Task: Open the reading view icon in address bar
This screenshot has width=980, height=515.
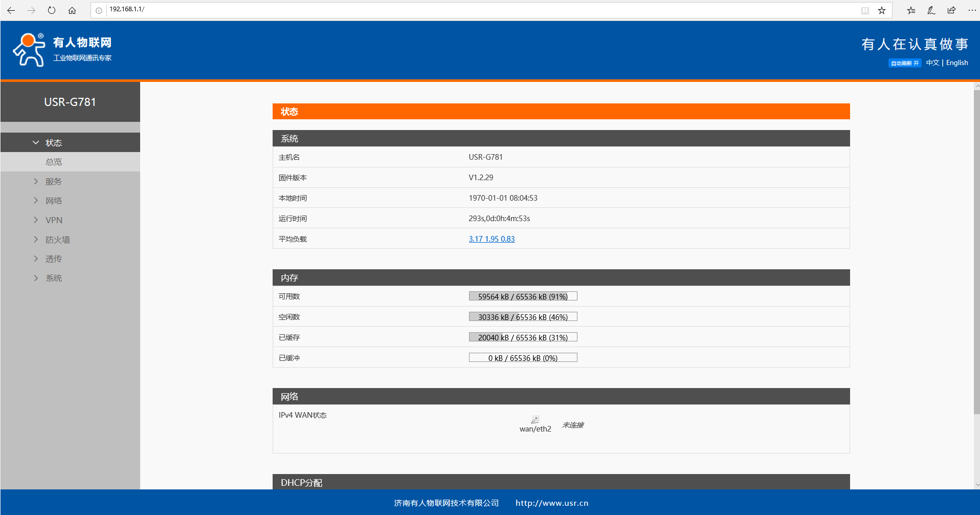Action: pos(865,10)
